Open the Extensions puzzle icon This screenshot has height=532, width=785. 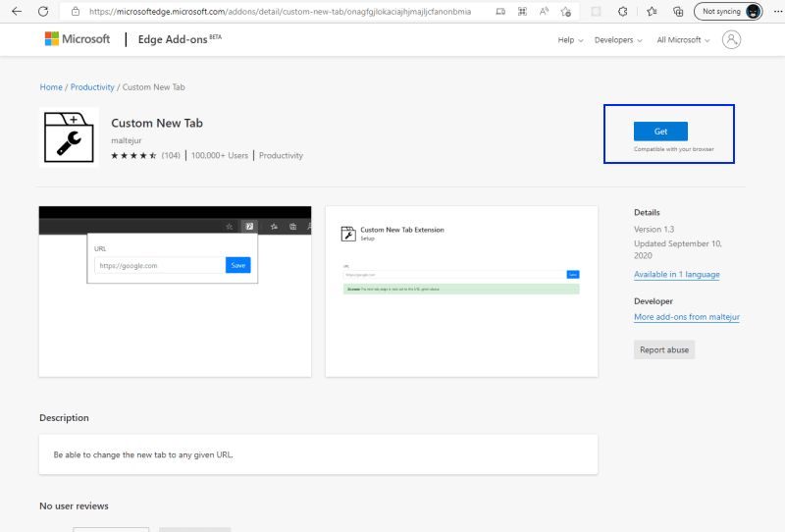(622, 11)
